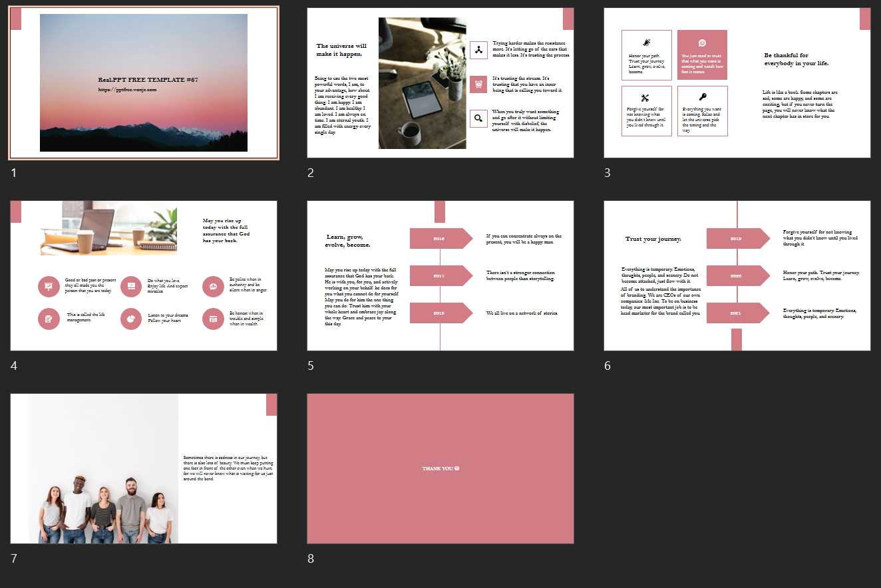The image size is (881, 588).
Task: Click 'Life is like a book' paragraph
Action: [x=800, y=104]
